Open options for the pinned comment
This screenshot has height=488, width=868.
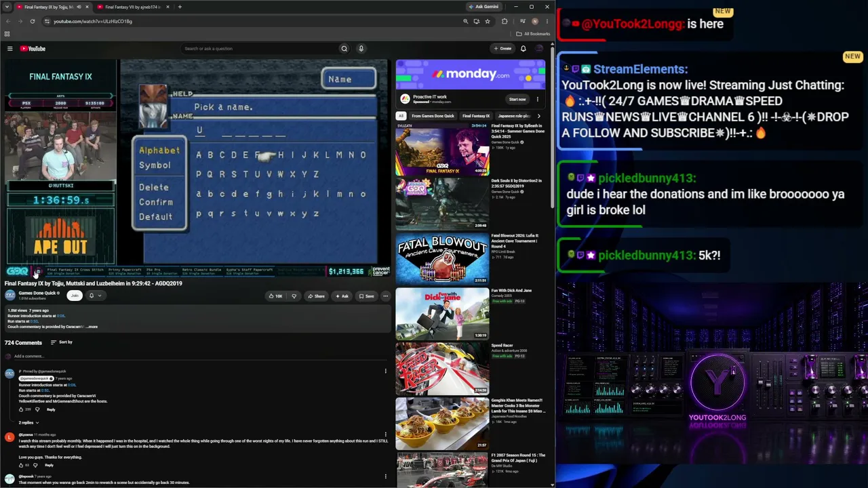click(385, 371)
